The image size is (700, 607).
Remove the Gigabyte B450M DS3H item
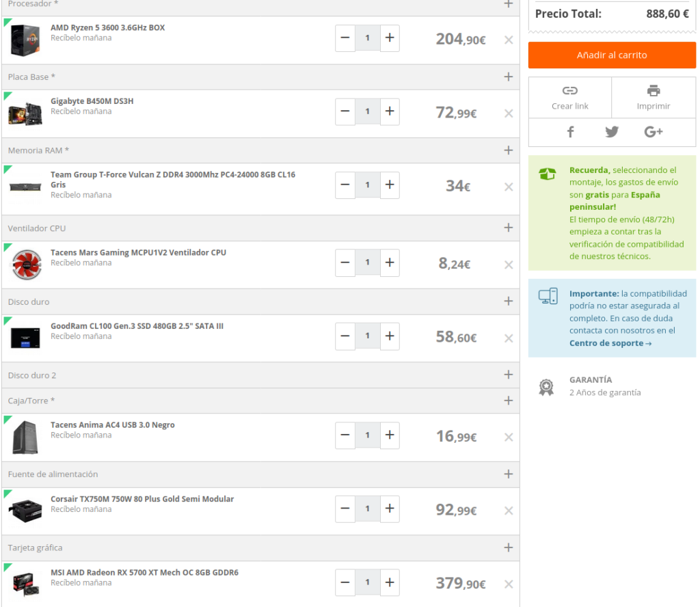pos(509,113)
